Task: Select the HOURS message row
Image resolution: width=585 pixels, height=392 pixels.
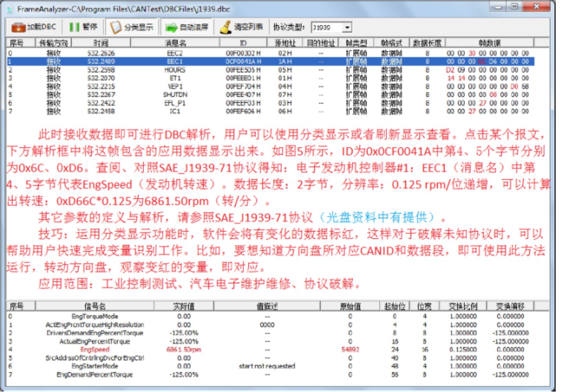Action: point(270,70)
